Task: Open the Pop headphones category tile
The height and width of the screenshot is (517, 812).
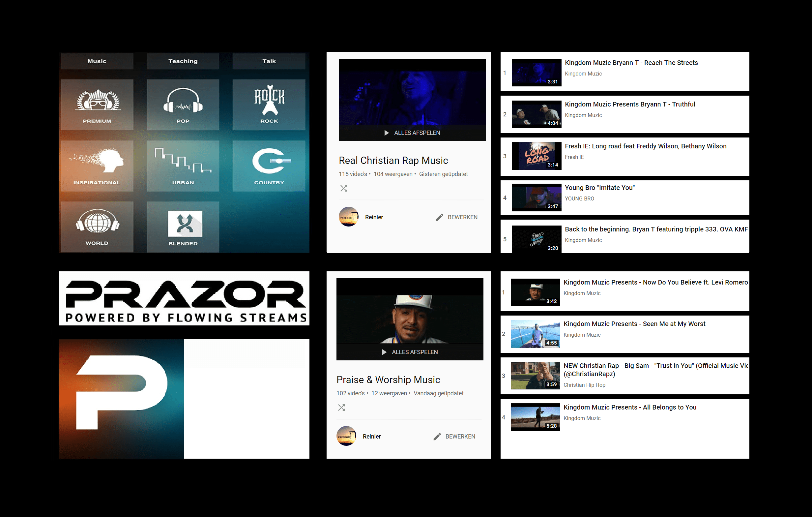Action: pyautogui.click(x=183, y=105)
